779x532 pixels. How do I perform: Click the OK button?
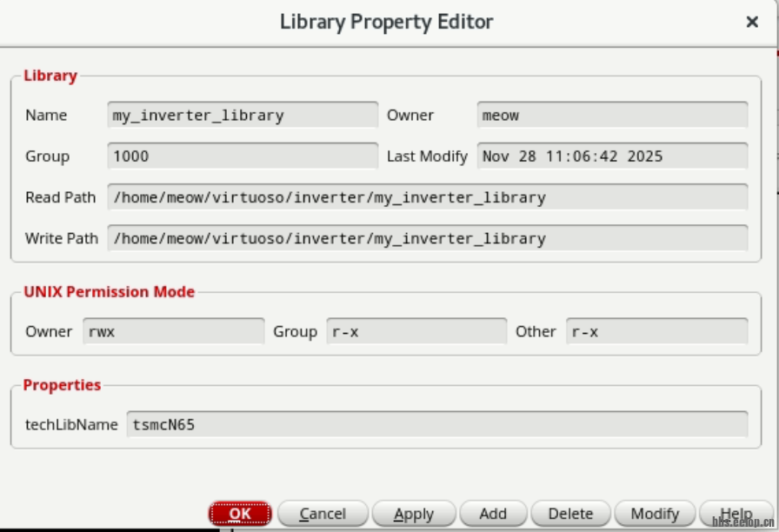(x=240, y=512)
